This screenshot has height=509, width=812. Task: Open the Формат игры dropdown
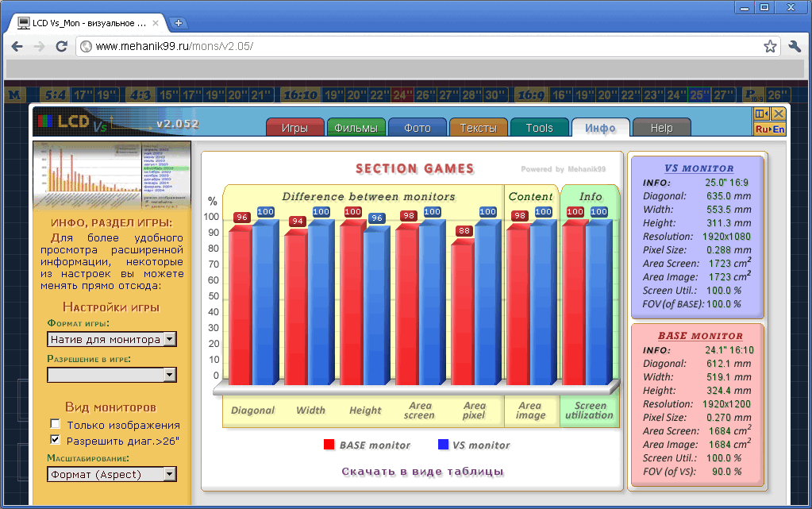point(112,339)
